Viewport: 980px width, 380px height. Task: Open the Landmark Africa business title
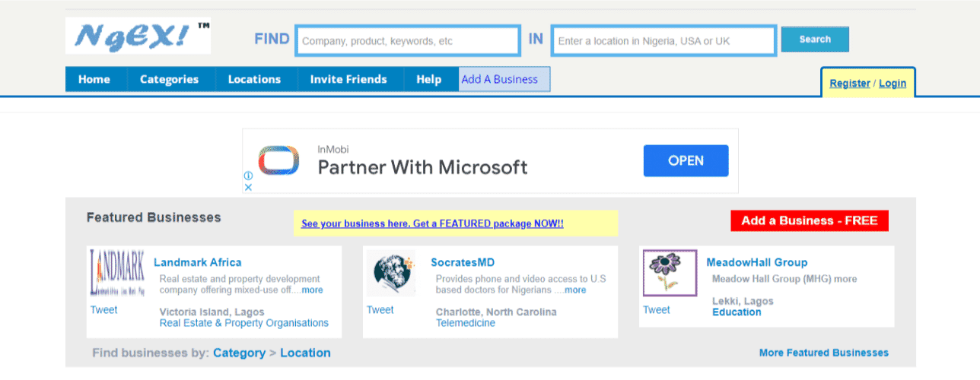click(198, 262)
